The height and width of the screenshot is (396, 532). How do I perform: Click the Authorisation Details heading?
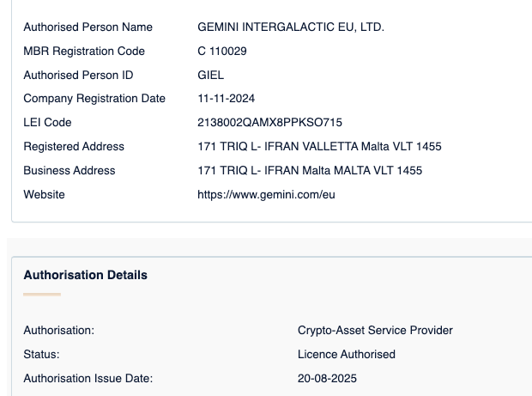(x=85, y=276)
